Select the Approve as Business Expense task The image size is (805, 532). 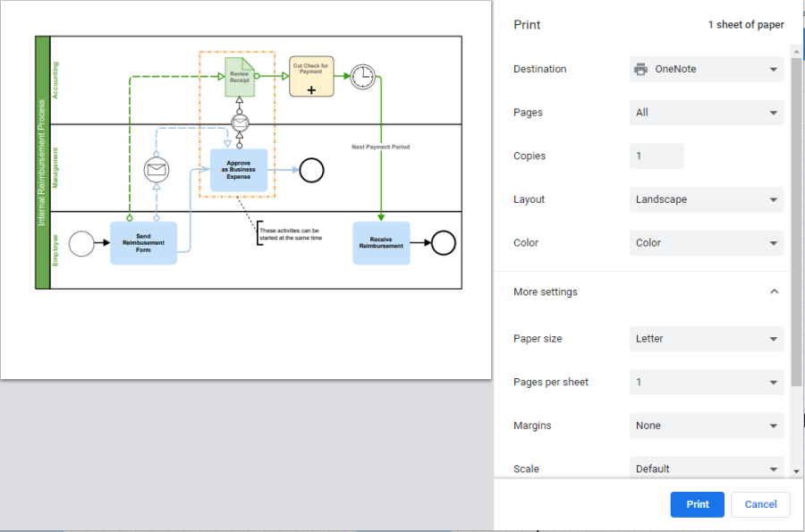pos(239,170)
